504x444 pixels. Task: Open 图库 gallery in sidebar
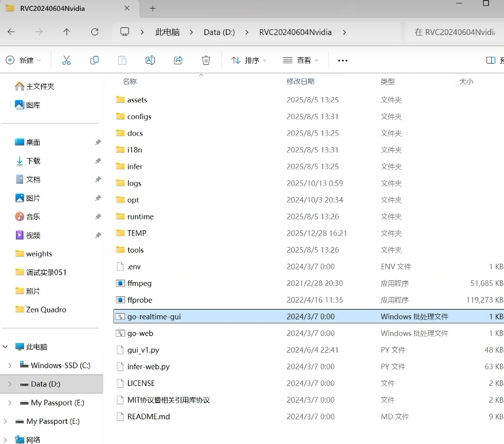[28, 105]
